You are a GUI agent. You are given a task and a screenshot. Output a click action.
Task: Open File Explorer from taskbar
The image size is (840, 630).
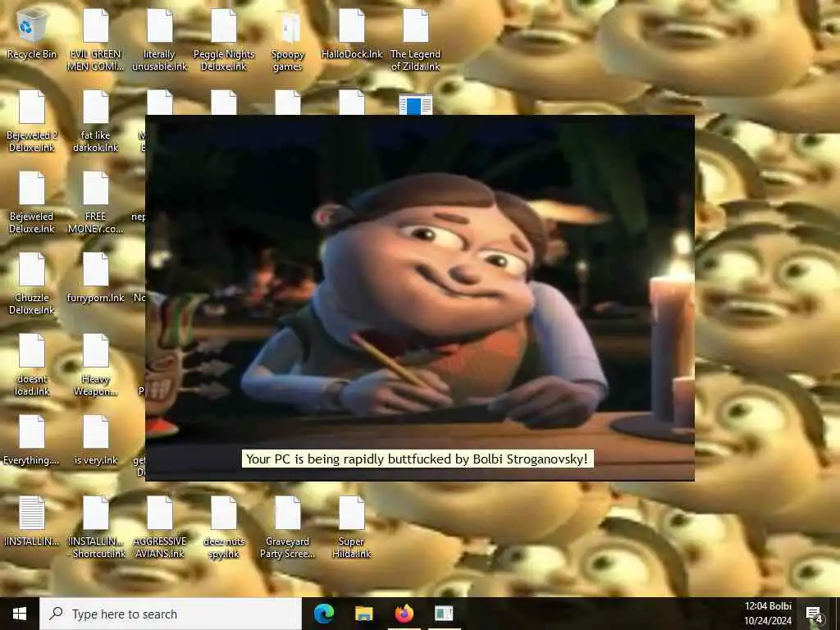point(363,614)
